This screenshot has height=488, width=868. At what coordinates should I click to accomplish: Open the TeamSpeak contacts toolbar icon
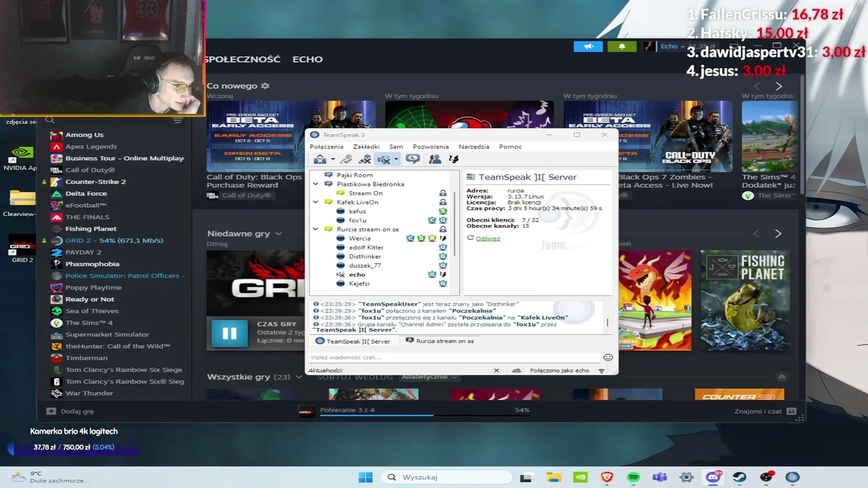pyautogui.click(x=435, y=159)
